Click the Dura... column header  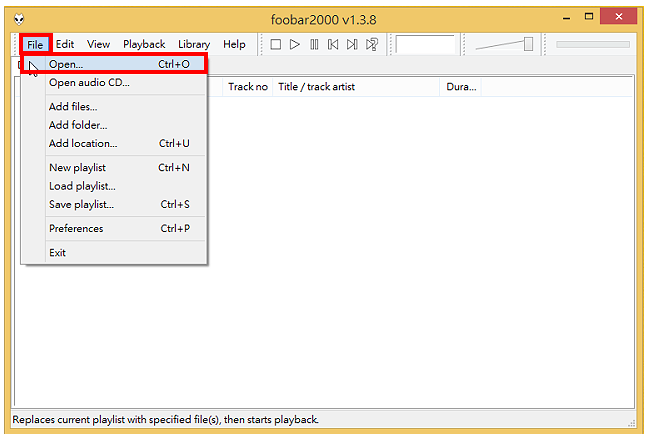tap(460, 87)
